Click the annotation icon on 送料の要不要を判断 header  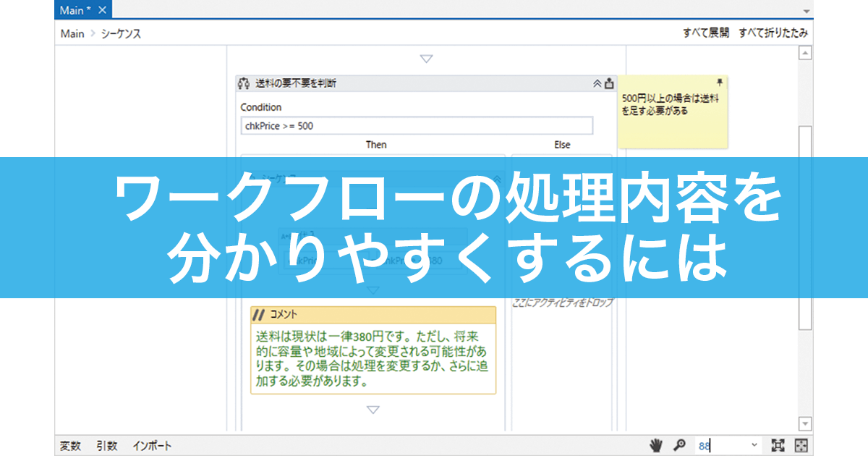609,83
